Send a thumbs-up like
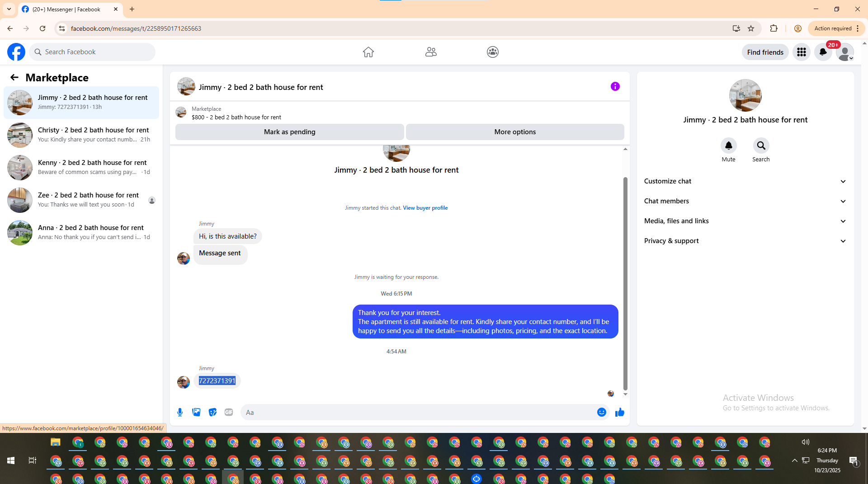Viewport: 868px width, 484px height. (620, 412)
